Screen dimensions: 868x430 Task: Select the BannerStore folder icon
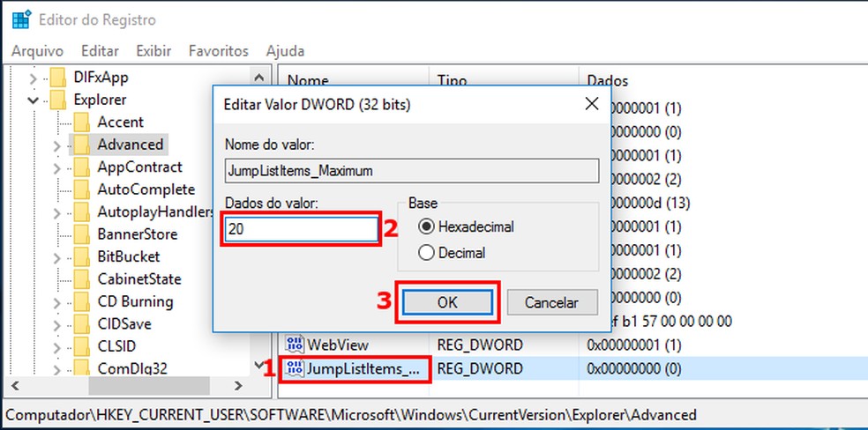pyautogui.click(x=81, y=234)
